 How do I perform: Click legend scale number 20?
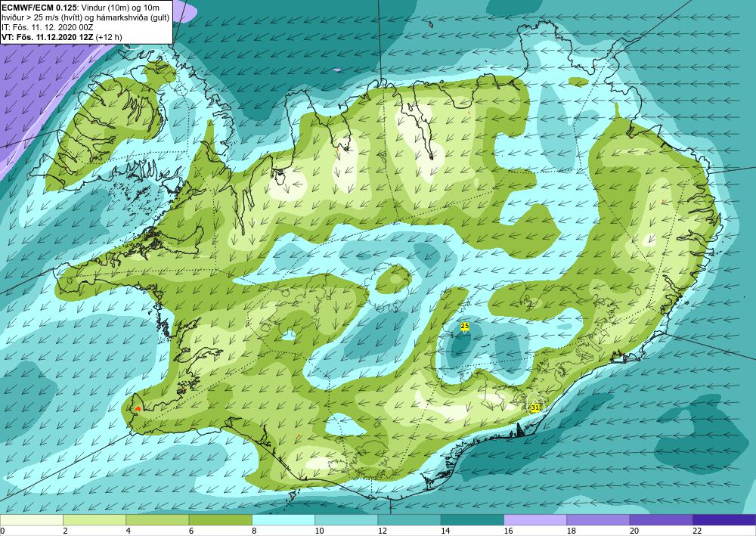click(x=634, y=531)
